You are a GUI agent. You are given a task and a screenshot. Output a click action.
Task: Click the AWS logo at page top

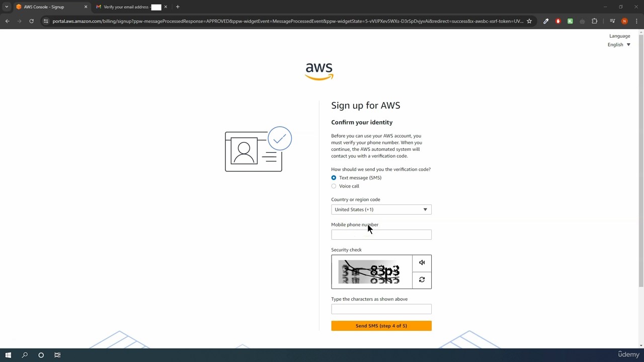319,71
